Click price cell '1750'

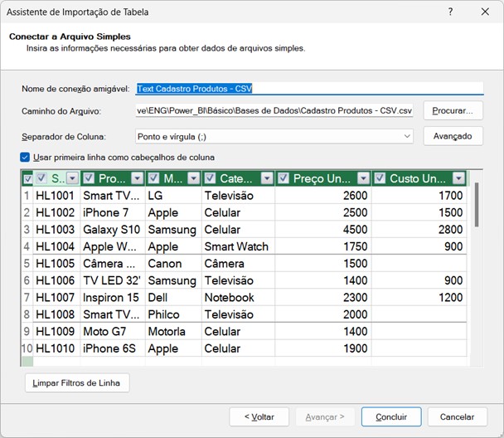point(323,246)
